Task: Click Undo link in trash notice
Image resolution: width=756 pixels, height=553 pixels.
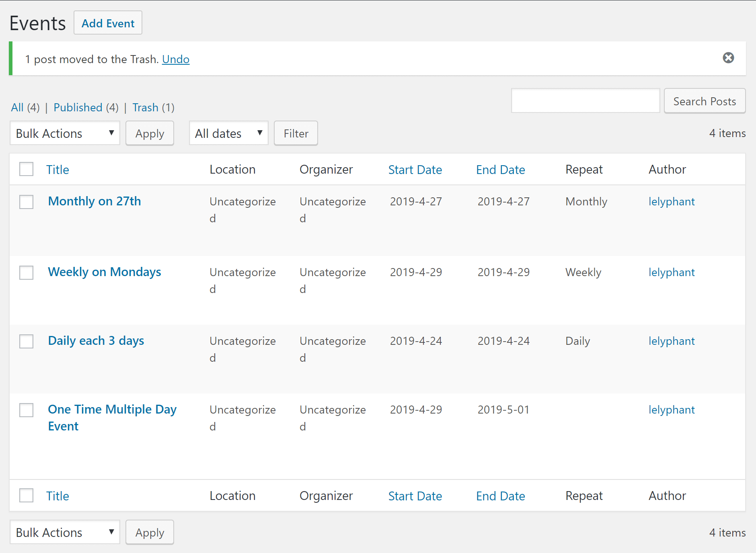Action: pyautogui.click(x=176, y=59)
